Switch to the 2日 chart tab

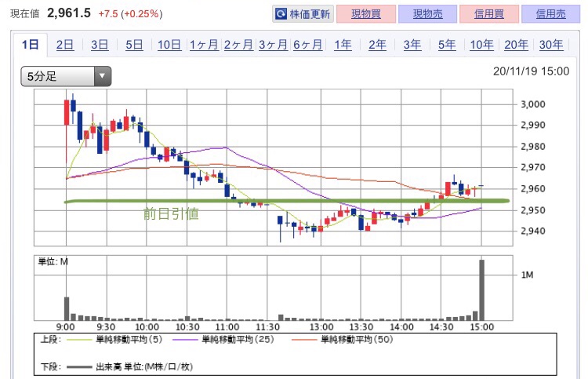(65, 45)
